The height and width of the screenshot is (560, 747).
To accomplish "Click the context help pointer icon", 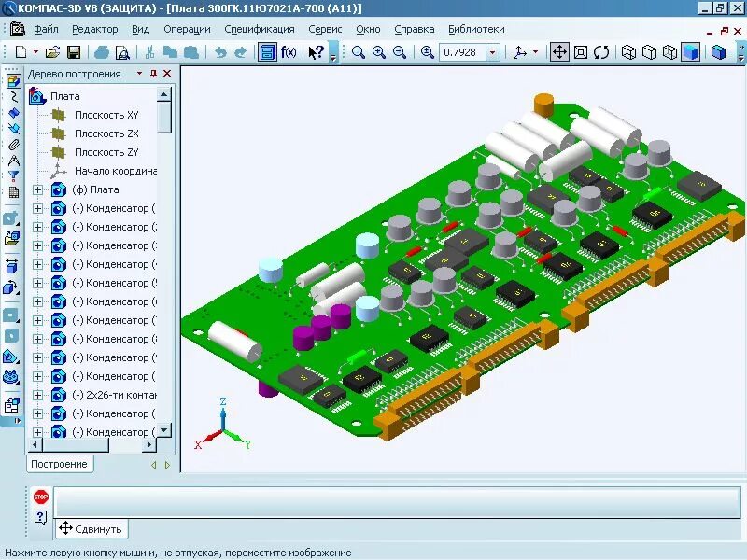I will point(317,52).
